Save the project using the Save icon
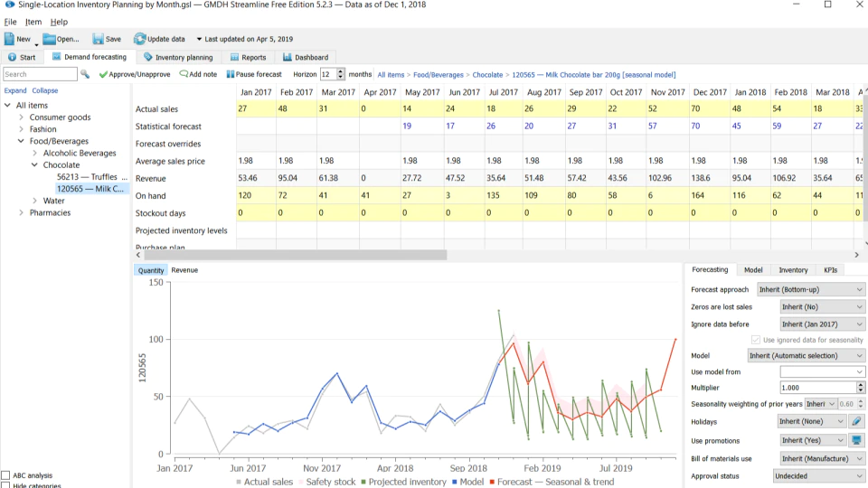 coord(98,39)
